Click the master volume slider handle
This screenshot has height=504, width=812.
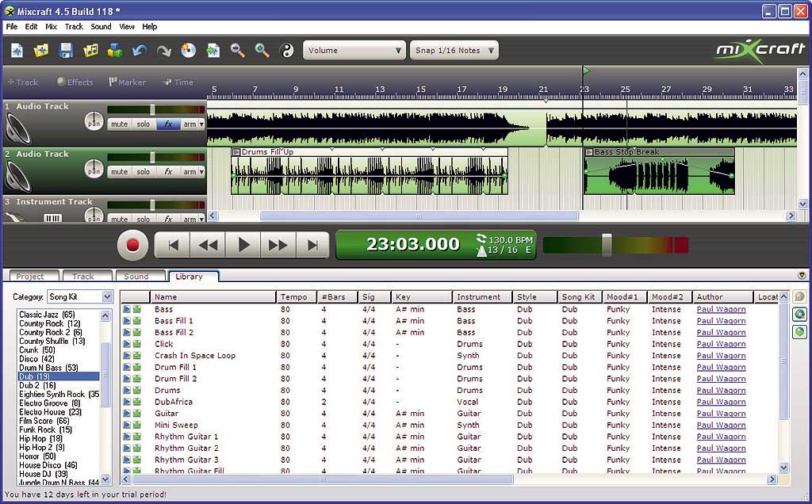tap(607, 244)
